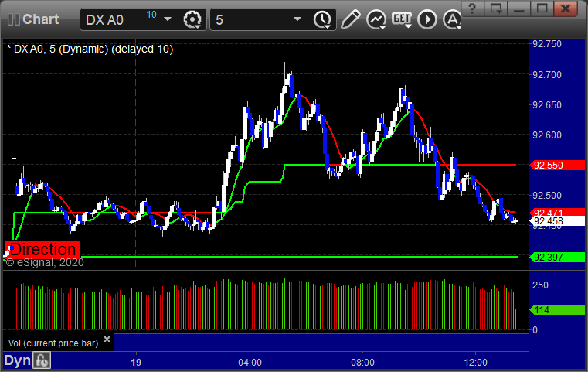The height and width of the screenshot is (372, 588).
Task: Select the drawing pencil tool
Action: (x=351, y=19)
